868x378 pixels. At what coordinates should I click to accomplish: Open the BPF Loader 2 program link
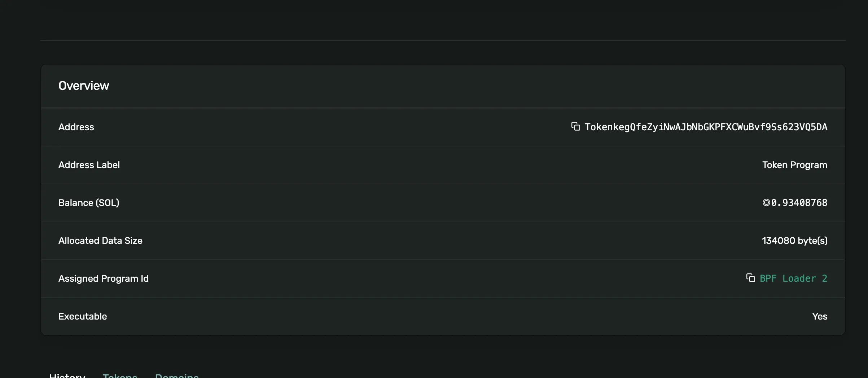tap(793, 278)
